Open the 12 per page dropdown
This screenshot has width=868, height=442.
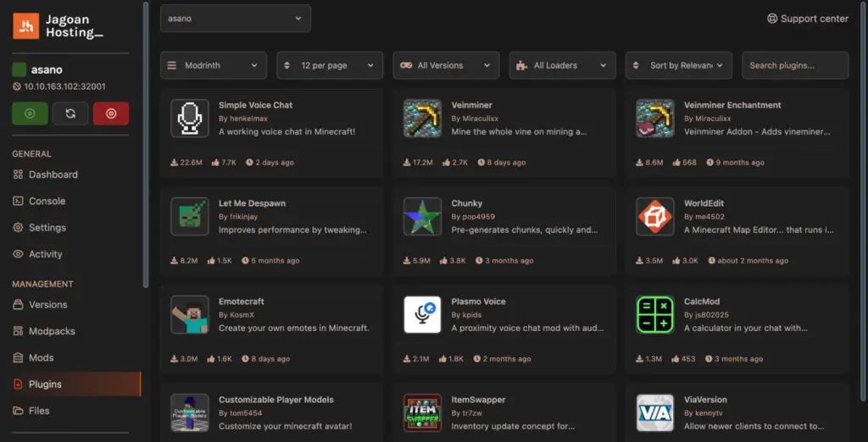[330, 65]
